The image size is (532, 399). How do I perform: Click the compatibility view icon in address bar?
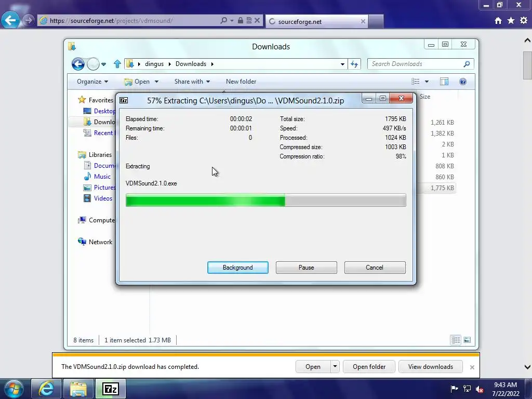(249, 20)
